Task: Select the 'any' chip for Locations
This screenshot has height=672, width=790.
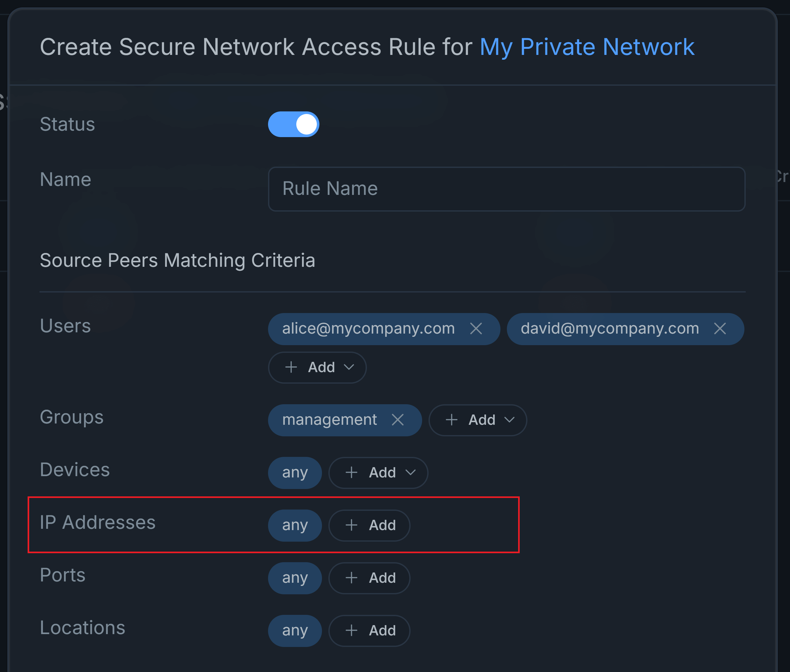Action: pos(294,631)
